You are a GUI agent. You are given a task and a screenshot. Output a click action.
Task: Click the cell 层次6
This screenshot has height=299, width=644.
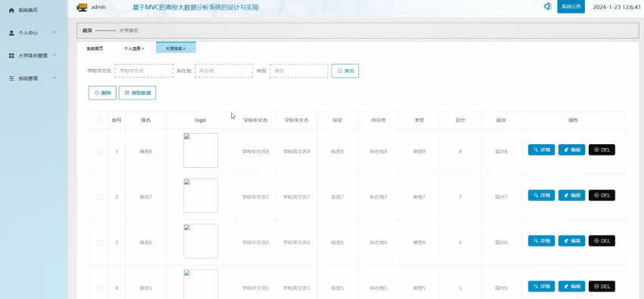pos(501,243)
